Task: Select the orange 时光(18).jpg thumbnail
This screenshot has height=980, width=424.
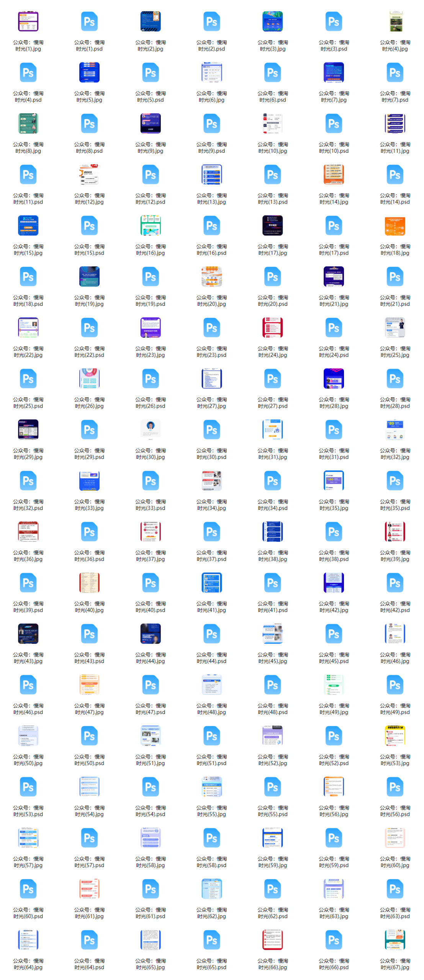Action: click(395, 225)
